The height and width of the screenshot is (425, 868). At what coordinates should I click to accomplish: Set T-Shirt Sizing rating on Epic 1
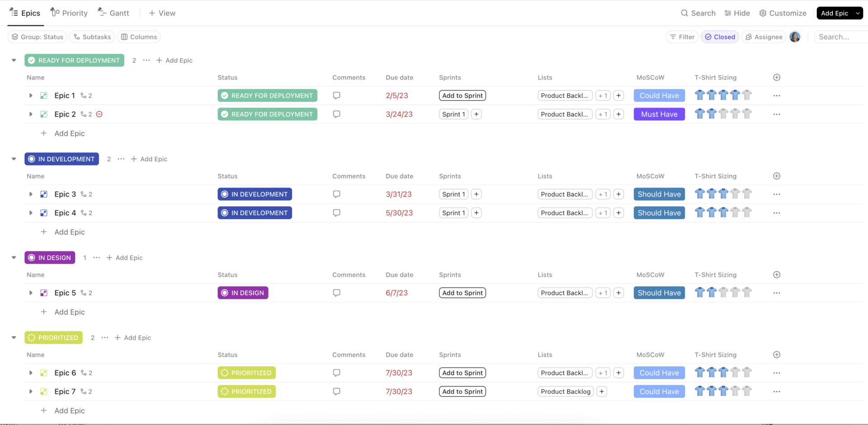point(723,95)
